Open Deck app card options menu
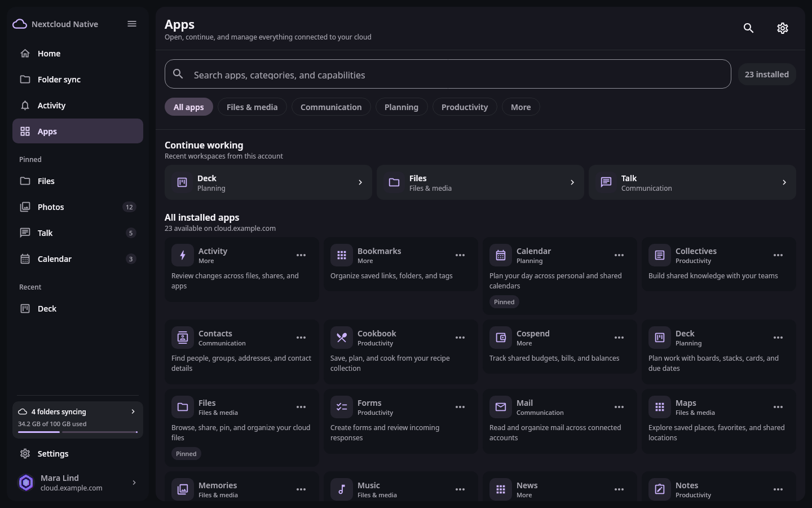The width and height of the screenshot is (812, 508). click(x=778, y=338)
